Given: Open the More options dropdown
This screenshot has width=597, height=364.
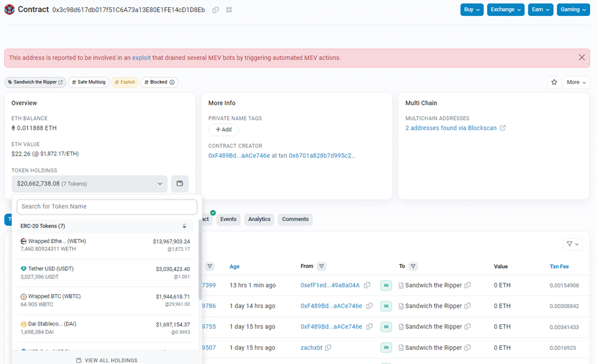Looking at the screenshot, I should tap(576, 82).
